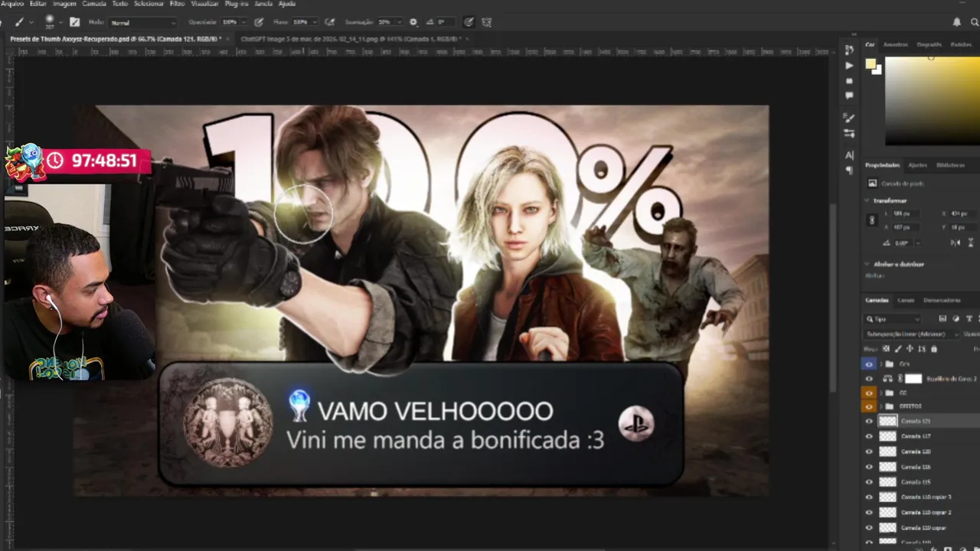Open the rotation angle dropdown
Viewport: 980px width, 551px height.
[918, 243]
